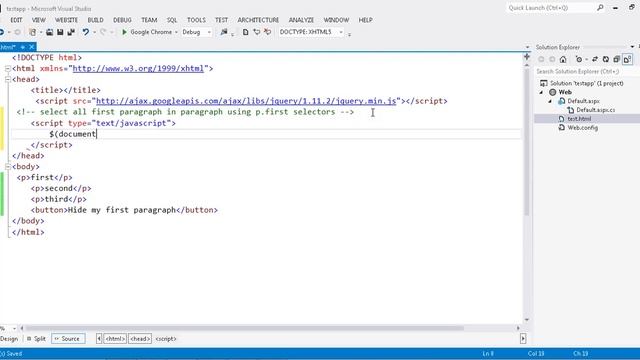Open the editor tab list dropdown arrow

pyautogui.click(x=527, y=47)
